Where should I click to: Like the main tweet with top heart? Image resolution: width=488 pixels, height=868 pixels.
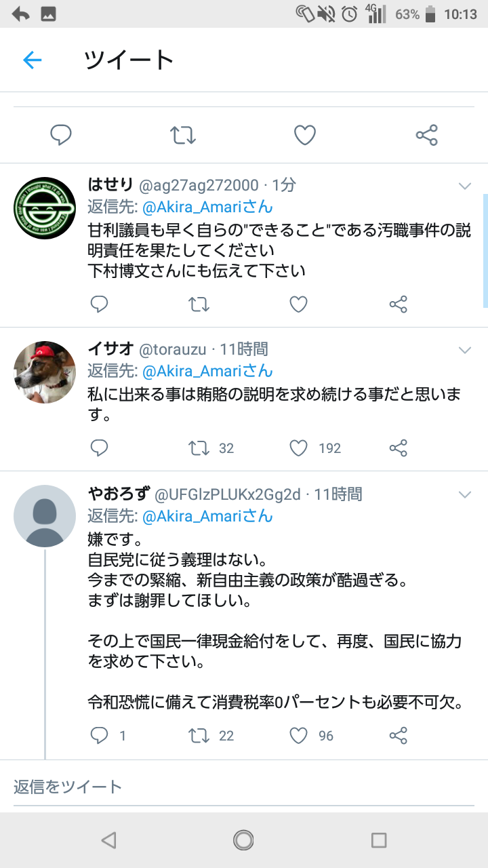point(305,135)
